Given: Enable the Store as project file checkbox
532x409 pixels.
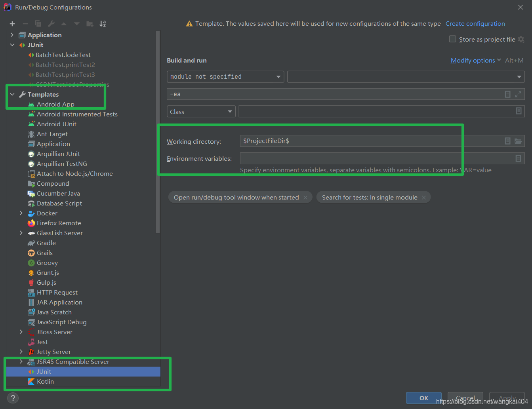Looking at the screenshot, I should click(452, 39).
